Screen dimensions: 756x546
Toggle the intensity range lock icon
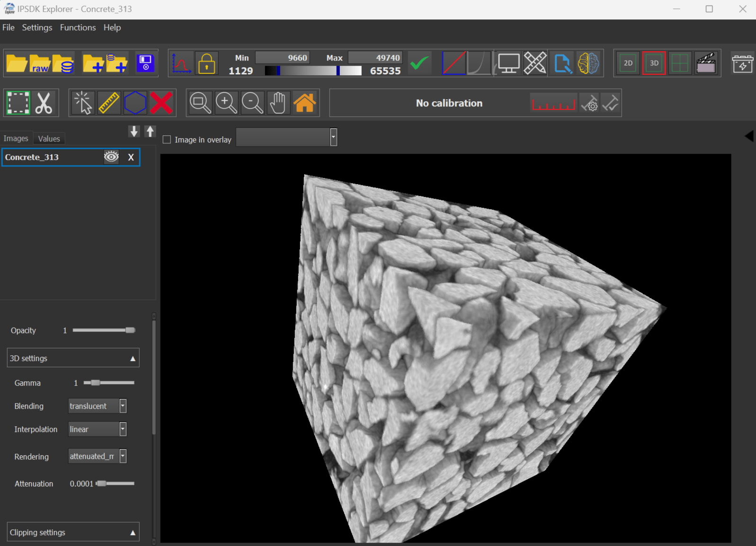point(206,63)
